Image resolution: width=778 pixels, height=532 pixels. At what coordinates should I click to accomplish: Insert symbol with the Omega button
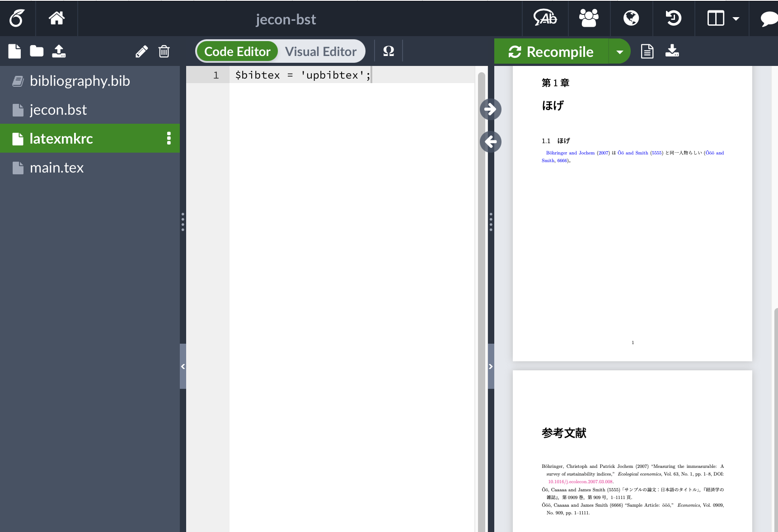coord(389,51)
